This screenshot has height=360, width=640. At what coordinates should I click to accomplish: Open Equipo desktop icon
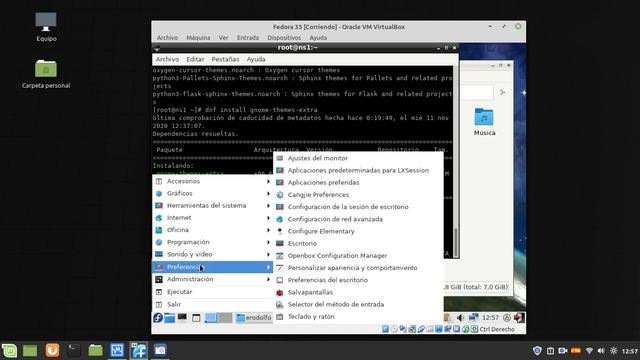point(46,27)
